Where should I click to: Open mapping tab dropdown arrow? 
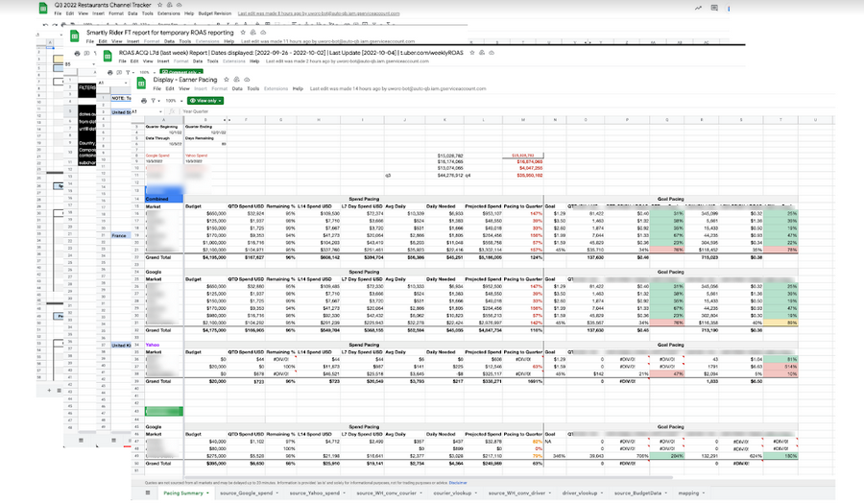coord(704,493)
